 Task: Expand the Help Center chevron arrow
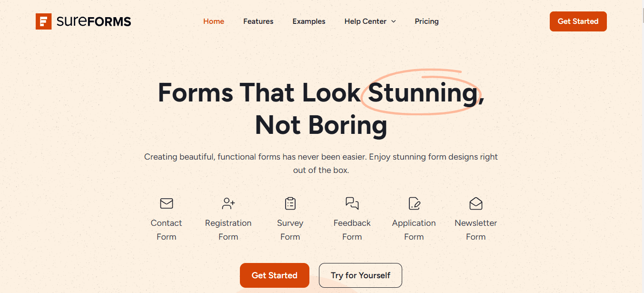(394, 21)
